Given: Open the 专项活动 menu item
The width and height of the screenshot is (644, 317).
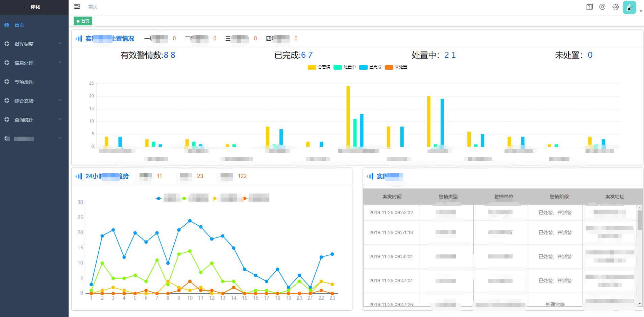Looking at the screenshot, I should click(24, 82).
